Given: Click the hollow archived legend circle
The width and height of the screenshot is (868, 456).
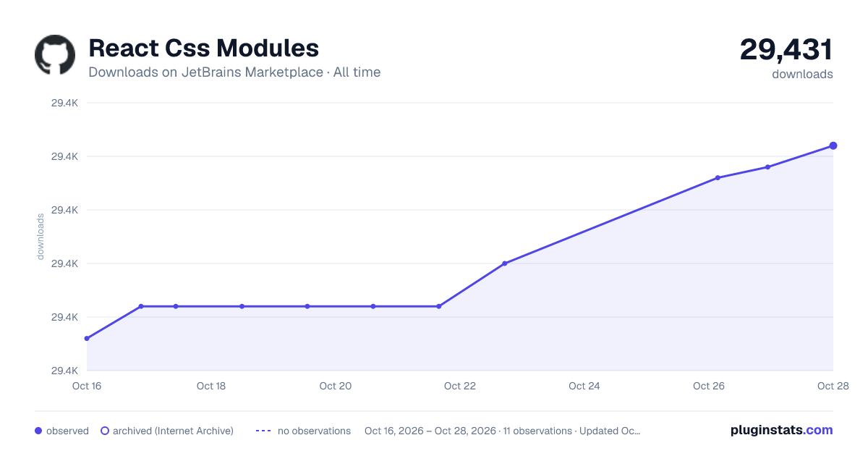Looking at the screenshot, I should coord(104,431).
